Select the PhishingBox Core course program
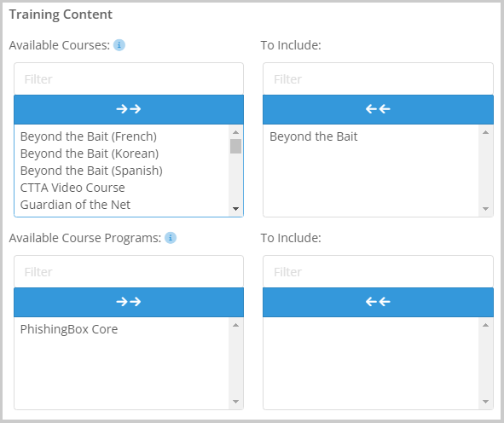The width and height of the screenshot is (504, 423). coord(69,329)
